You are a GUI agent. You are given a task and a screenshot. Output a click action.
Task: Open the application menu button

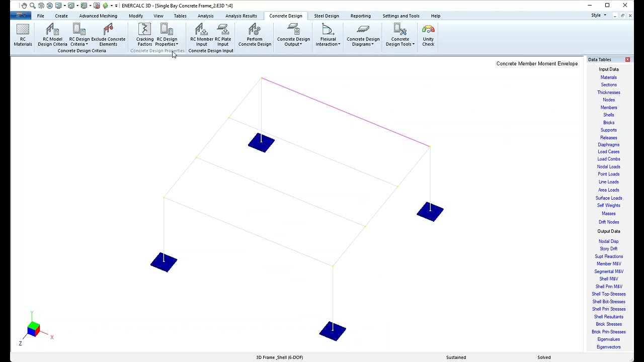point(20,16)
